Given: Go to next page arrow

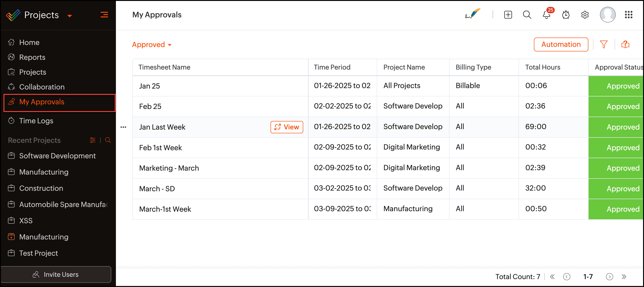Looking at the screenshot, I should coord(609,277).
